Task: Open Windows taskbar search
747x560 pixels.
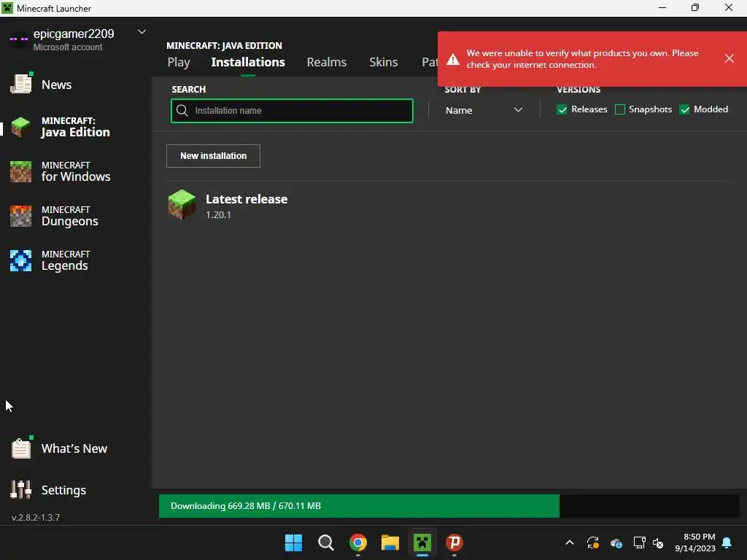Action: tap(326, 542)
